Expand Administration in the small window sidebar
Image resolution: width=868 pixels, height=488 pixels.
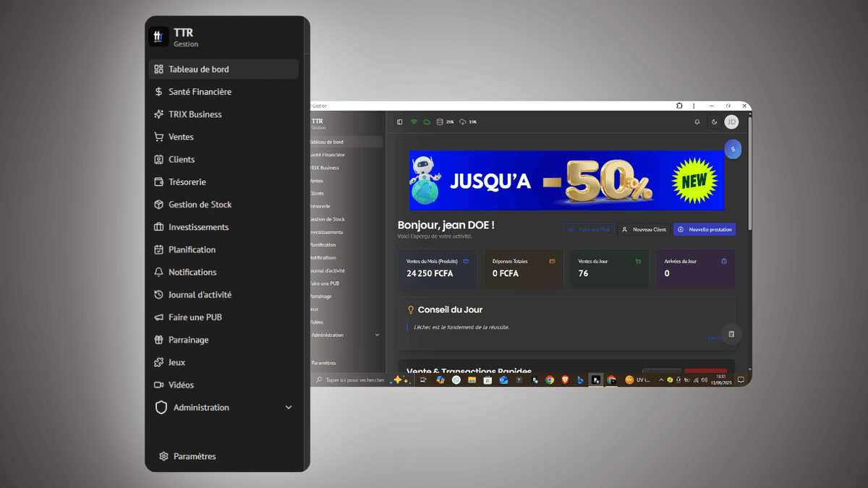pos(377,335)
